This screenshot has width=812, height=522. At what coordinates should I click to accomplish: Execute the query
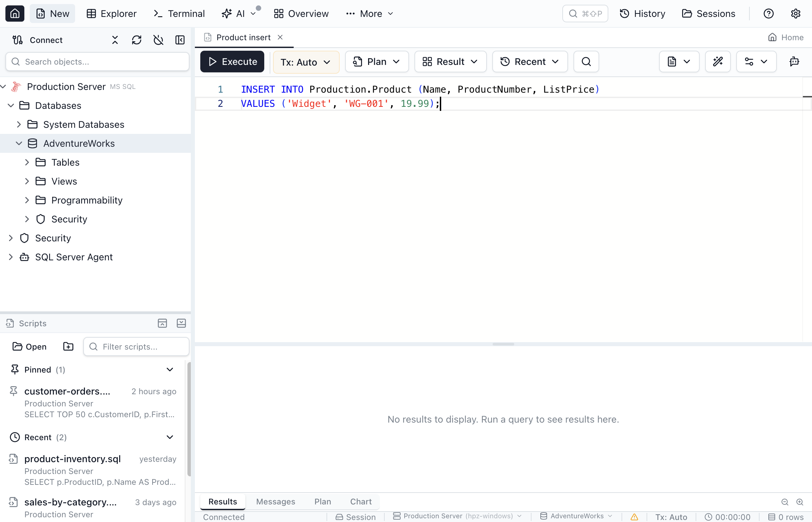pyautogui.click(x=232, y=62)
